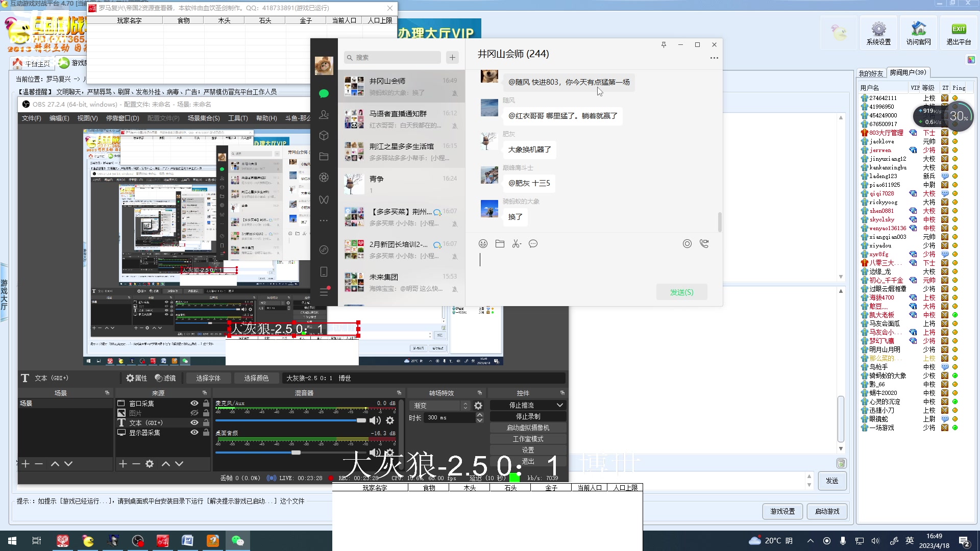Add scene with plus in OBS 场景 panel
The image size is (980, 551).
tap(26, 464)
